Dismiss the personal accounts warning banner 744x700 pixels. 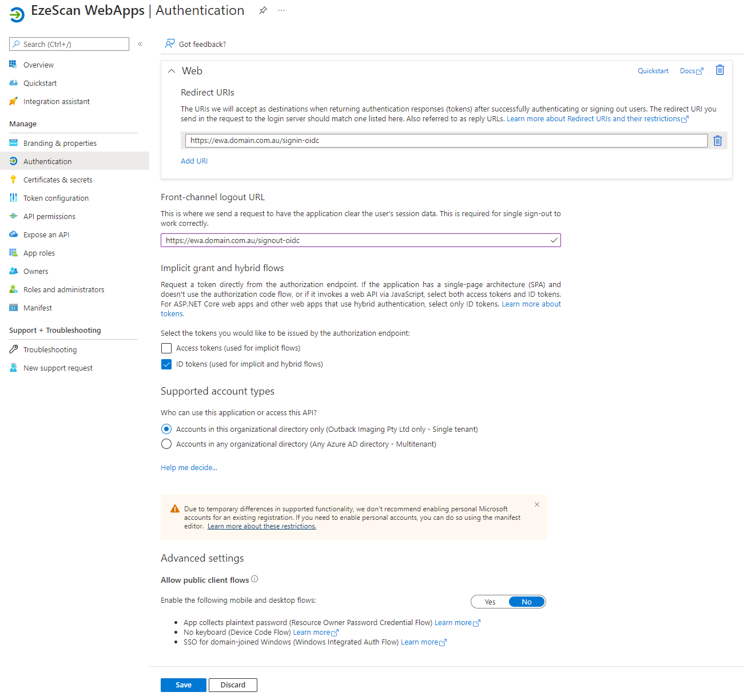[x=536, y=504]
